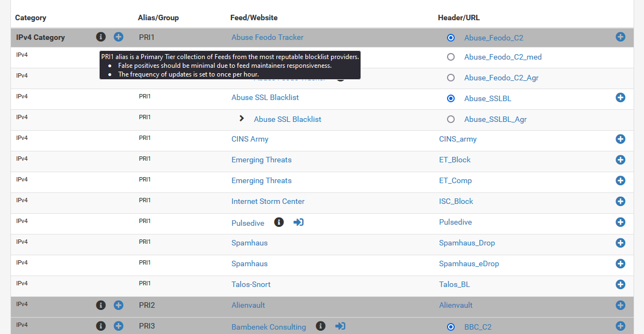644x334 pixels.
Task: Add CINS_army feed with the plus icon
Action: click(x=620, y=139)
